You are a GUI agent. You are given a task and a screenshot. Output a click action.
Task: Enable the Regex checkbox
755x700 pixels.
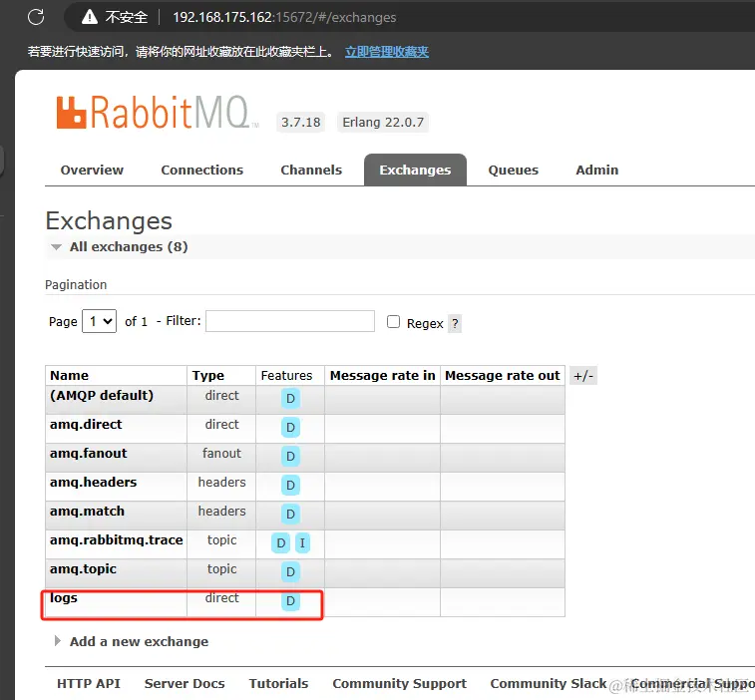coord(393,322)
